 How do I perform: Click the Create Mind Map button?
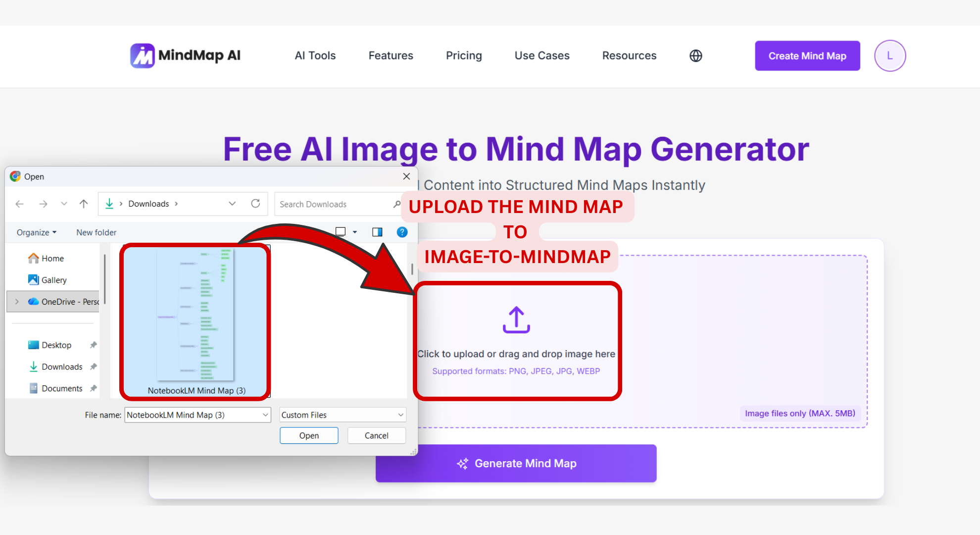point(807,55)
